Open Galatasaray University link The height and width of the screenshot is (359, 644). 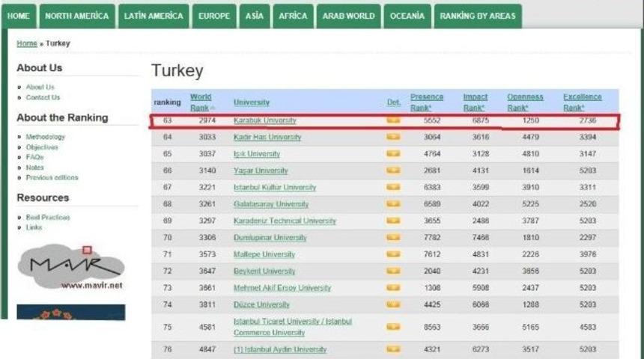(x=271, y=204)
